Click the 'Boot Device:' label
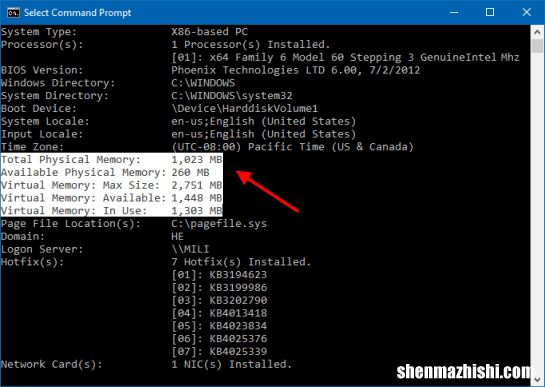 (39, 109)
